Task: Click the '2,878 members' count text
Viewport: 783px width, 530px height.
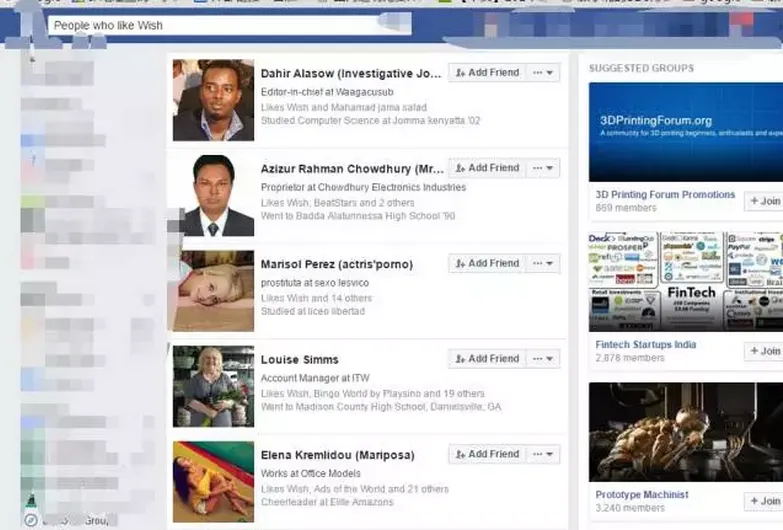Action: pos(630,358)
